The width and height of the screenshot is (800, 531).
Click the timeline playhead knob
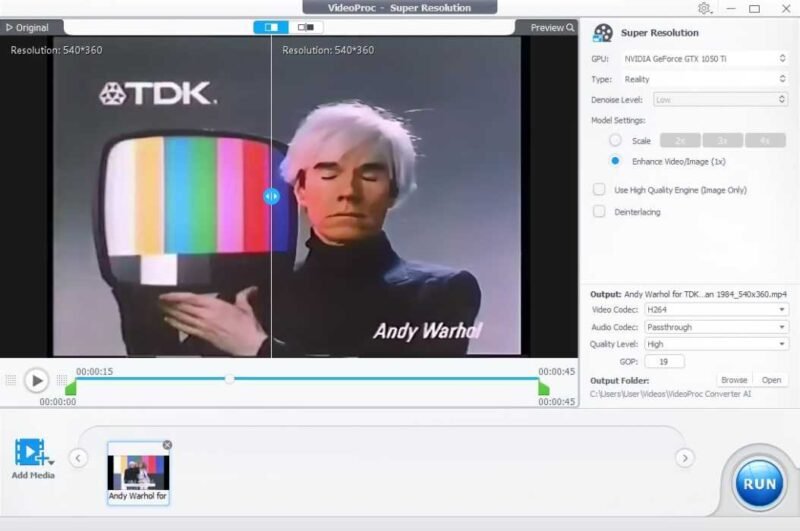[x=230, y=378]
